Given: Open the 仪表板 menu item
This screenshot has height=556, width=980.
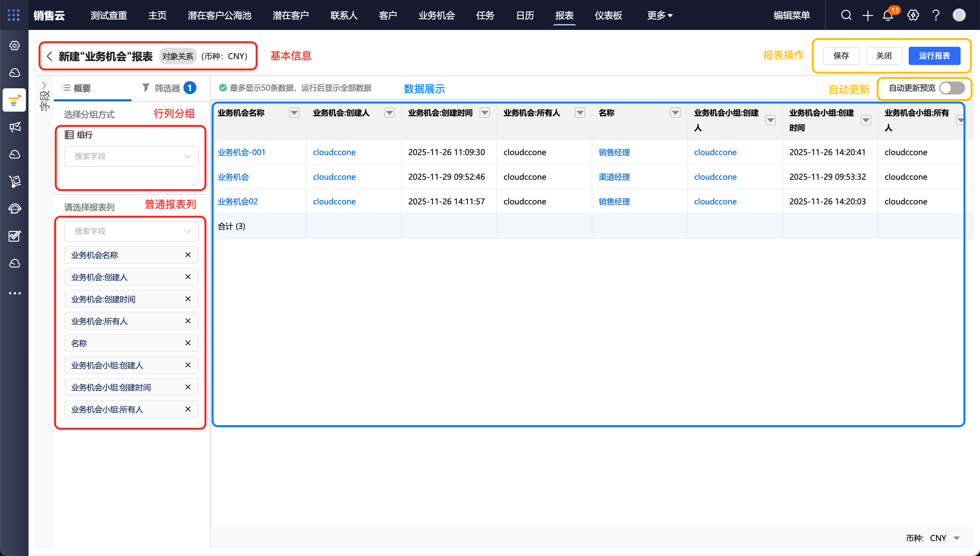Looking at the screenshot, I should pyautogui.click(x=608, y=16).
